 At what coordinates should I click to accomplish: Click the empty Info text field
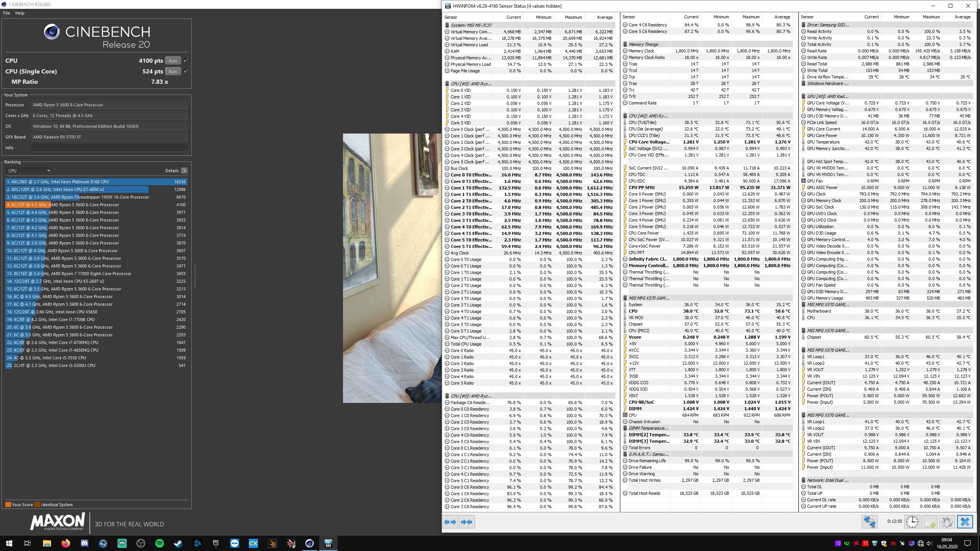coord(109,148)
